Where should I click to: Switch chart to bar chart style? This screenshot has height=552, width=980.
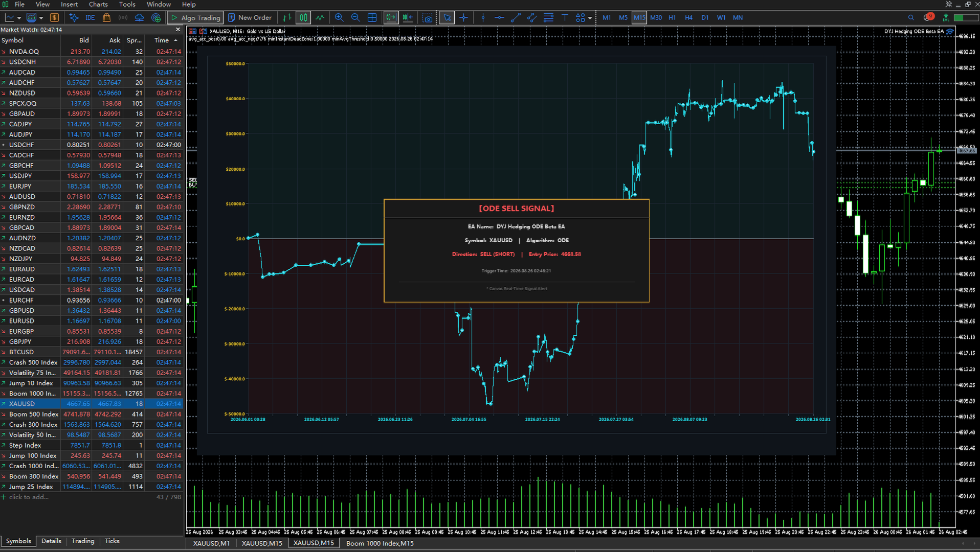click(287, 17)
